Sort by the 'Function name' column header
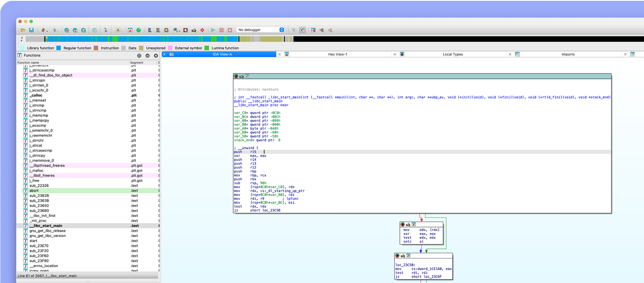Viewport: 644px width, 283px height. (73, 63)
